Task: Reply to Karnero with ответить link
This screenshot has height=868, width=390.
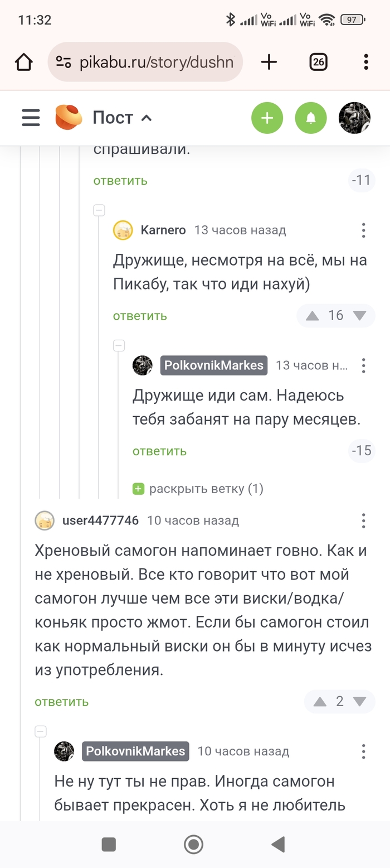Action: 140,315
